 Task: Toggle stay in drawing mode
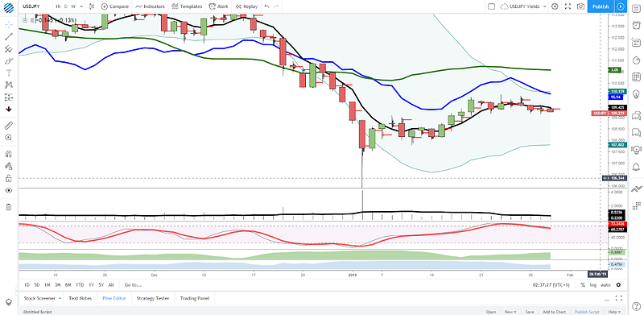click(9, 166)
